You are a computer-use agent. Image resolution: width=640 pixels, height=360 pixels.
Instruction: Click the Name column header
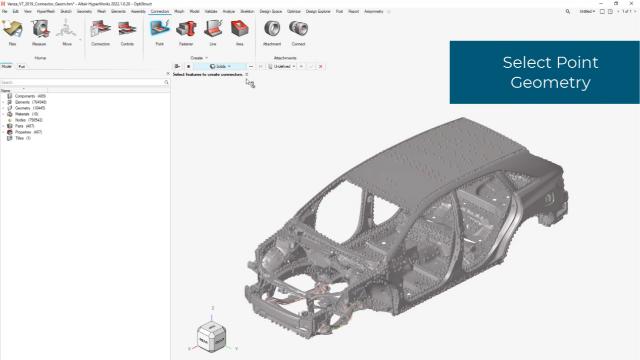pyautogui.click(x=24, y=90)
